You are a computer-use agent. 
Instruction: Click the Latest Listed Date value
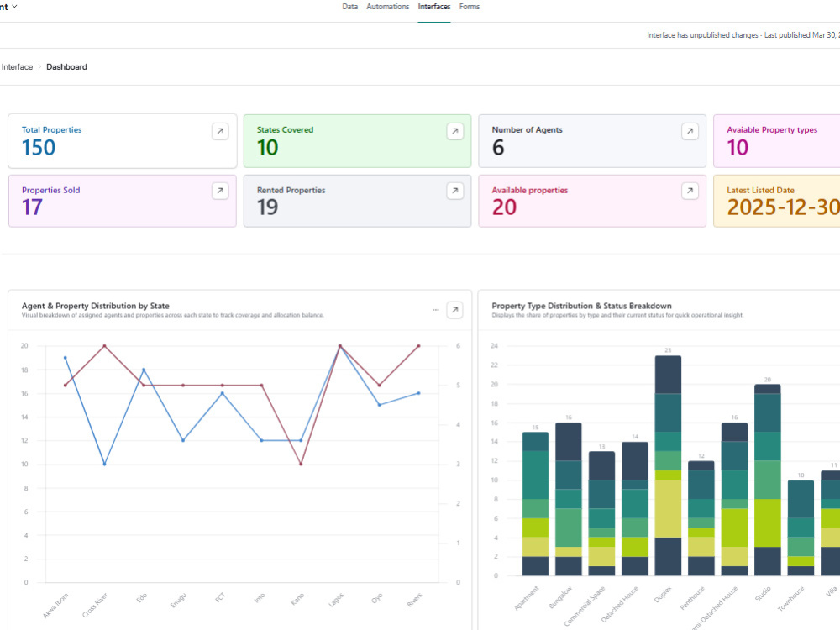tap(783, 207)
